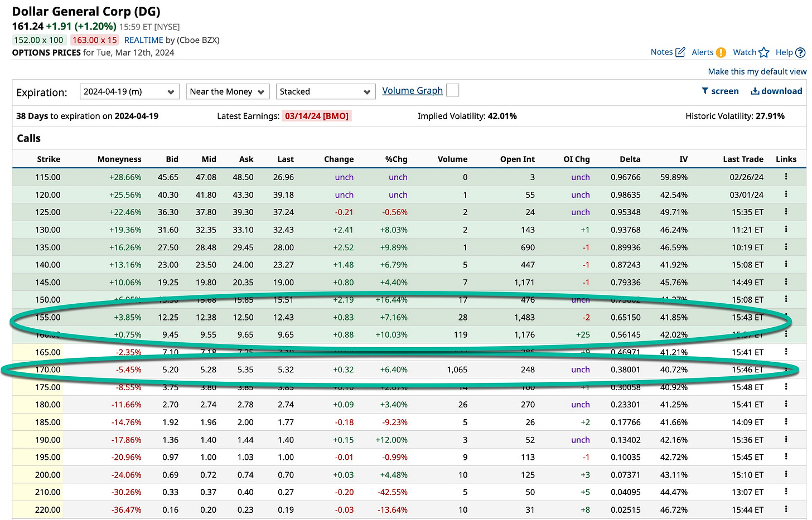
Task: Open links menu for 120.00 strike
Action: [x=786, y=195]
